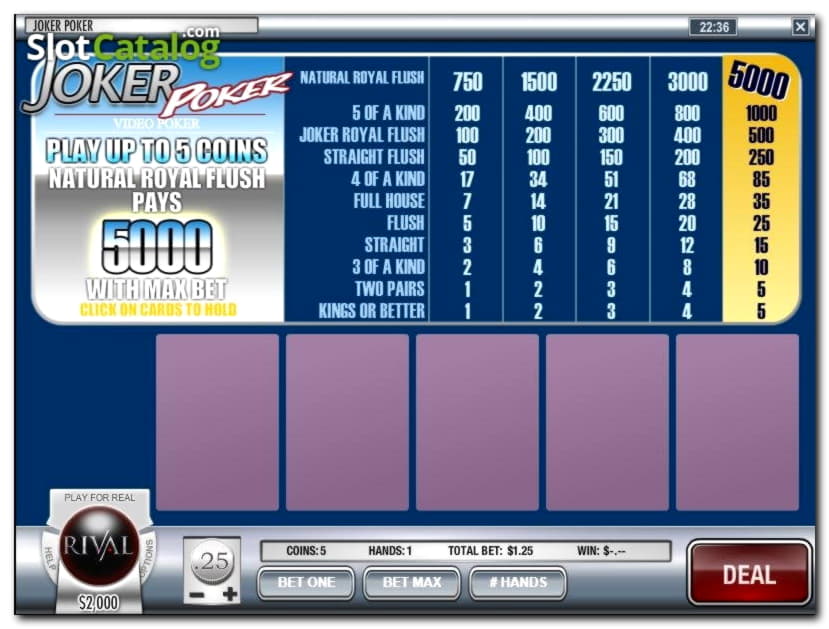The width and height of the screenshot is (829, 629).
Task: Hold the fifth card
Action: 738,422
